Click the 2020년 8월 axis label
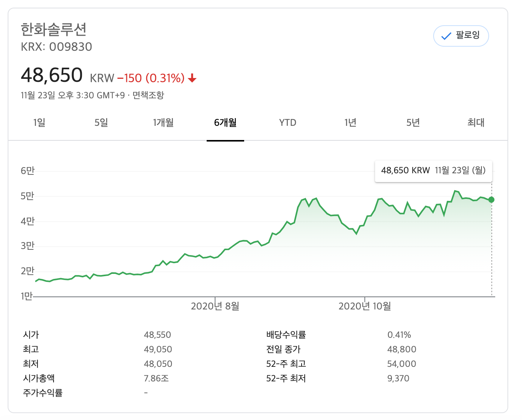 (215, 306)
